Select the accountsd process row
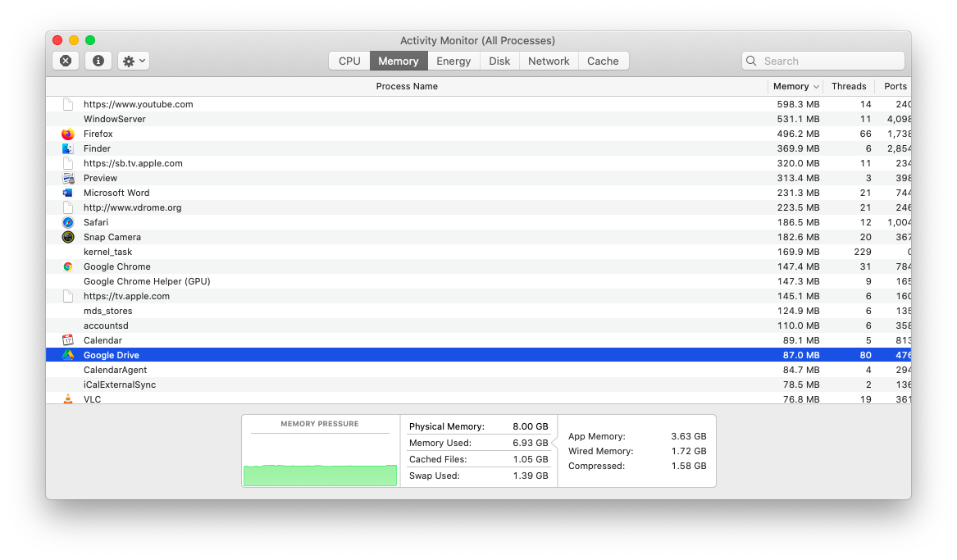 click(x=479, y=326)
